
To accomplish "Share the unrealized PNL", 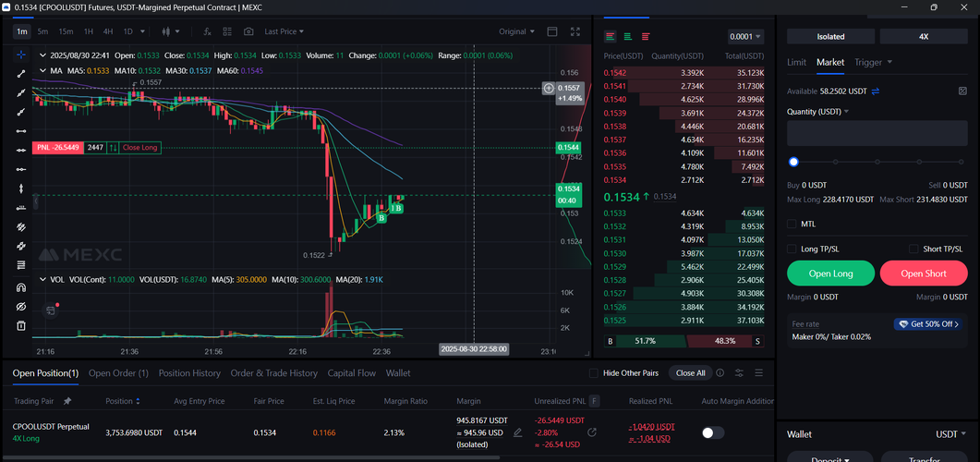I will point(592,432).
